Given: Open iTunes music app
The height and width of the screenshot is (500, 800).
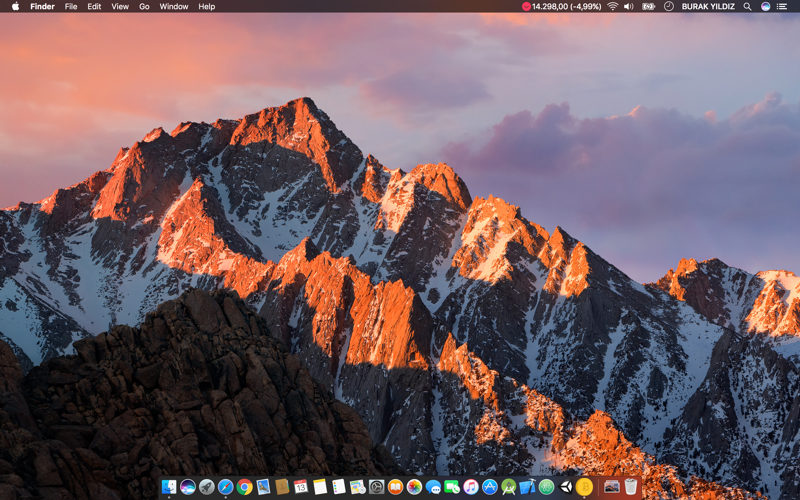Looking at the screenshot, I should (471, 487).
